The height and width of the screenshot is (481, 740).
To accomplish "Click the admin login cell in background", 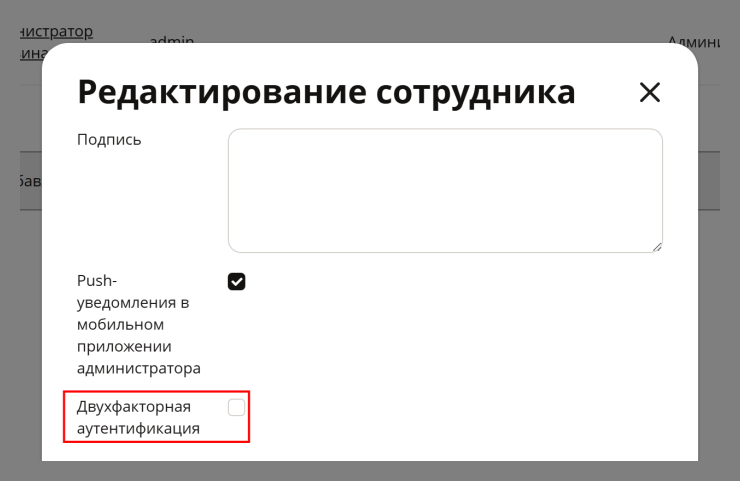I will 172,40.
